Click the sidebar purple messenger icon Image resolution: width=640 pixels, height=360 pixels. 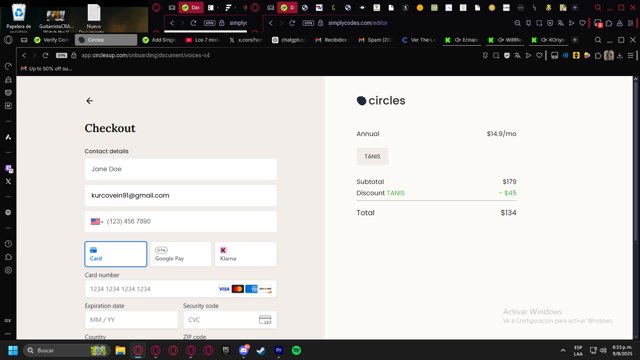click(9, 169)
